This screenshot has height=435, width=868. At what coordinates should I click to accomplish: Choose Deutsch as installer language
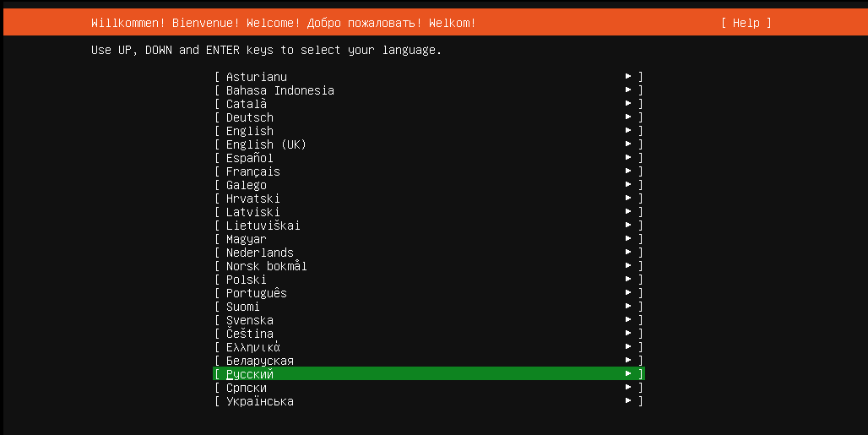click(250, 117)
